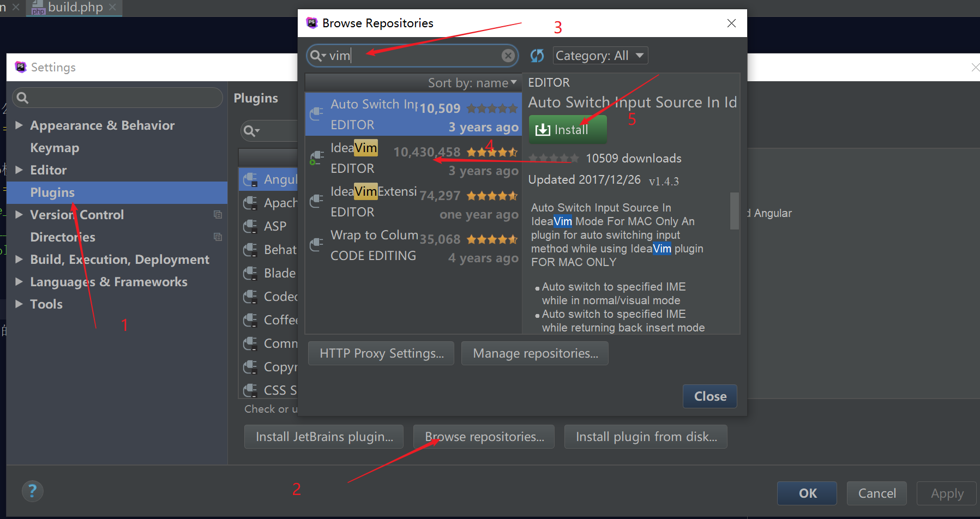Click the search magnifier icon in Browse Repositories
This screenshot has height=519, width=980.
point(317,56)
